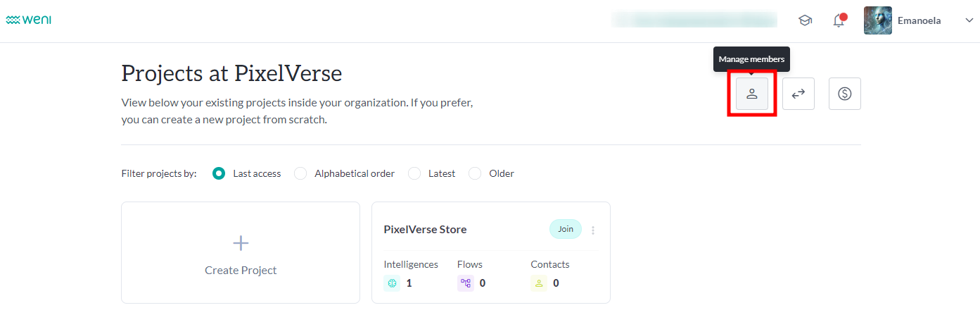Open the Manage members icon button
This screenshot has width=980, height=322.
tap(752, 94)
